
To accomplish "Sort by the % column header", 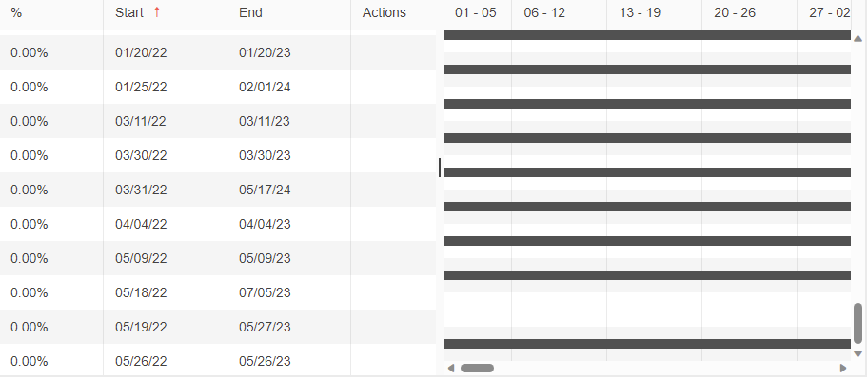I will 16,12.
